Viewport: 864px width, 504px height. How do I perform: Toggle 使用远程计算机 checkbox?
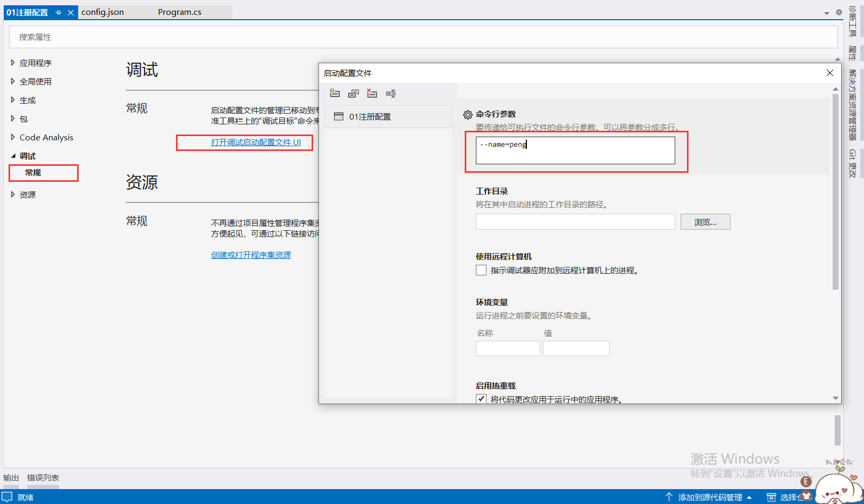(x=481, y=270)
